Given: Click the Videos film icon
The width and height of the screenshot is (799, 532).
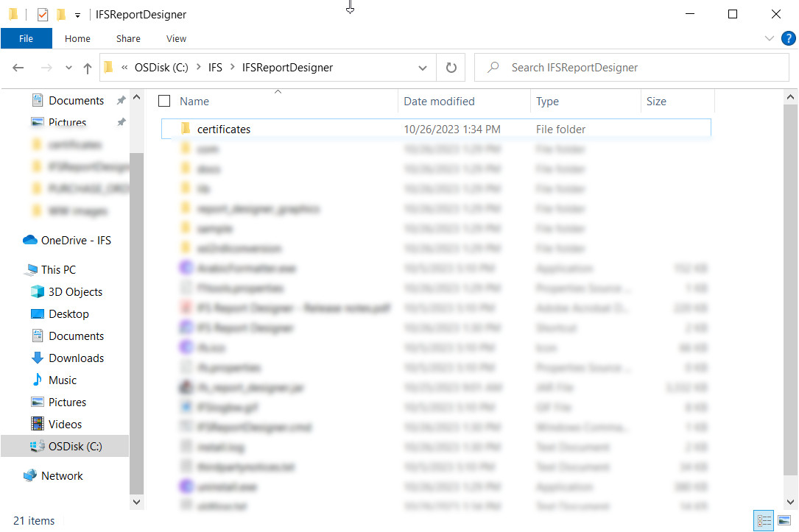Looking at the screenshot, I should point(38,424).
